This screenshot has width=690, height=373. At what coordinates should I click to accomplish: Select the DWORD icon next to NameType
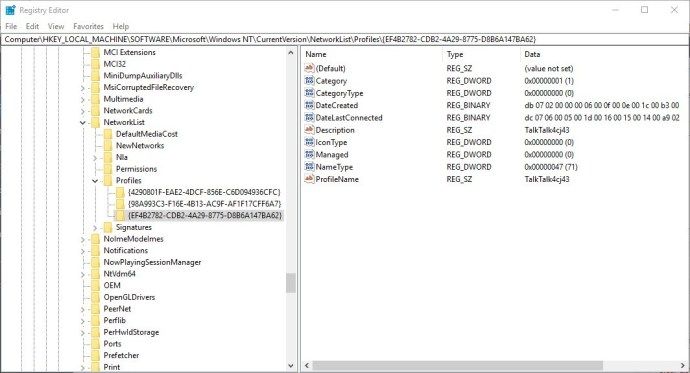tap(309, 167)
